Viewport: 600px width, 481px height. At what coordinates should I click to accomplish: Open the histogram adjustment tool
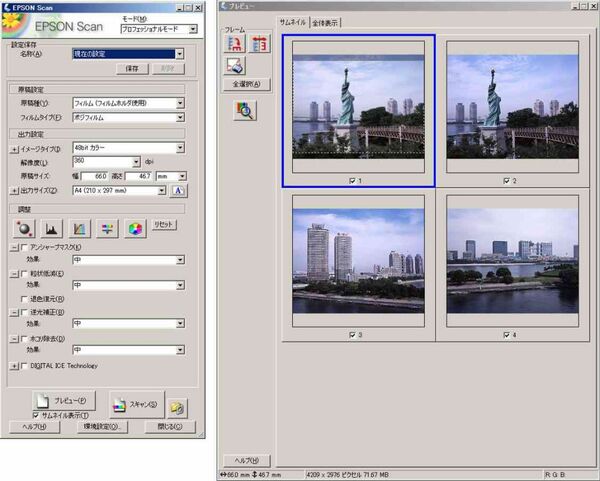point(52,229)
